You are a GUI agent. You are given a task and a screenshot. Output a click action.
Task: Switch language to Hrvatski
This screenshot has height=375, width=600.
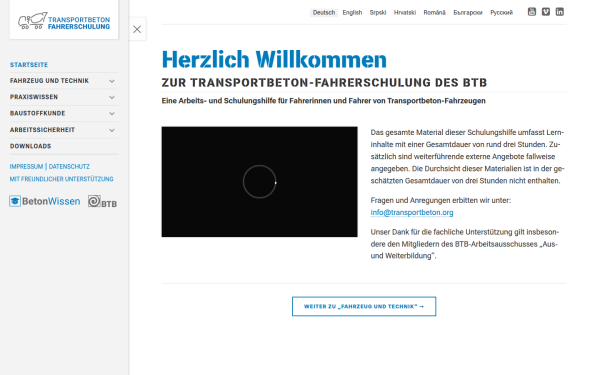pos(405,12)
